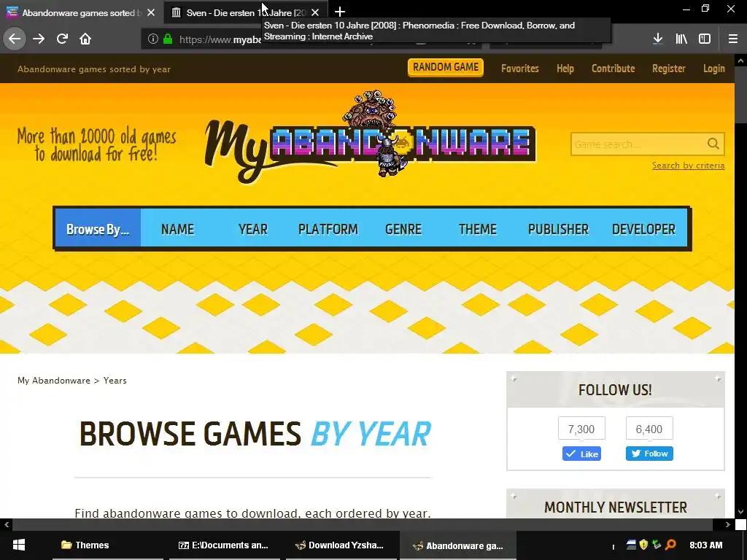Image resolution: width=747 pixels, height=560 pixels.
Task: Click the green secure padlock icon
Action: click(x=168, y=39)
